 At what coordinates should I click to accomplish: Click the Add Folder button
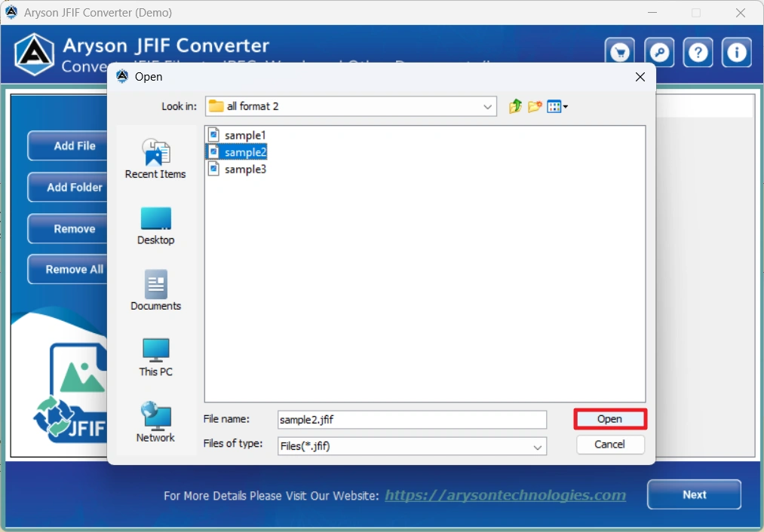(x=68, y=187)
